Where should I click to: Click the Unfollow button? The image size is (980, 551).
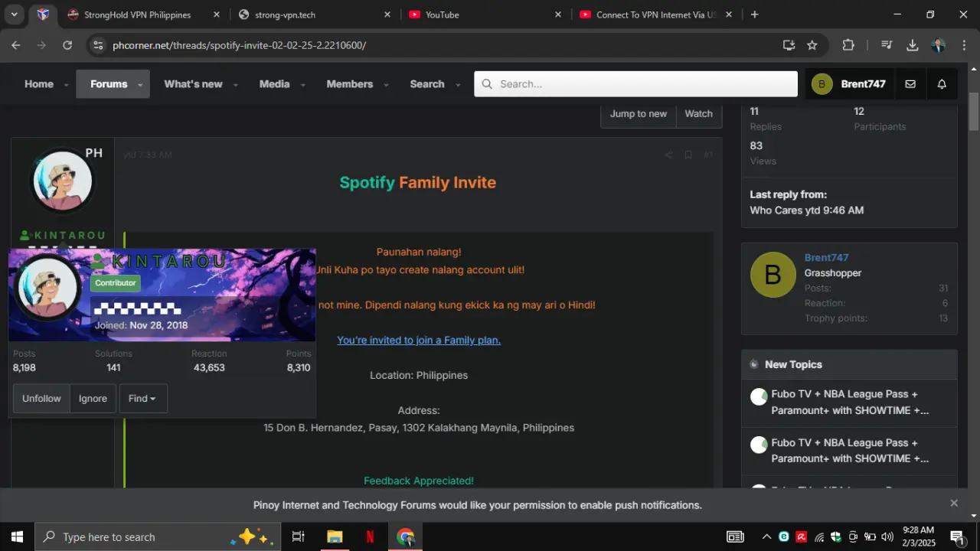click(x=41, y=399)
